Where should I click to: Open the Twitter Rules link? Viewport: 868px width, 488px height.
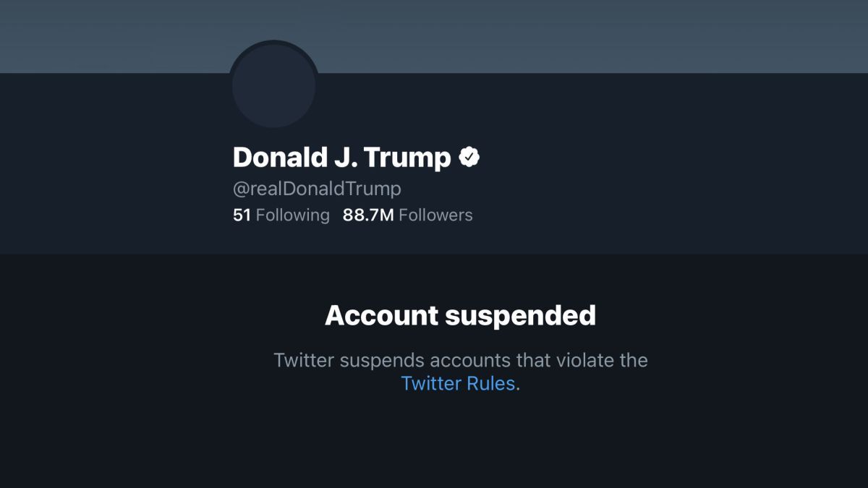[458, 383]
